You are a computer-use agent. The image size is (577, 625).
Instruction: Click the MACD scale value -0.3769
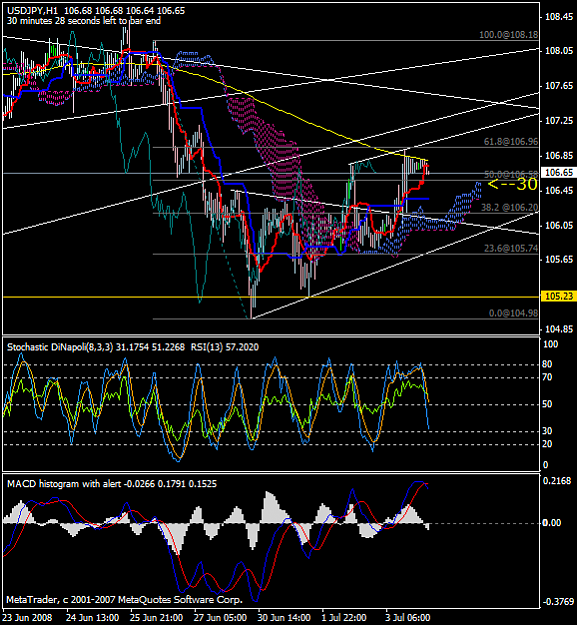point(557,602)
